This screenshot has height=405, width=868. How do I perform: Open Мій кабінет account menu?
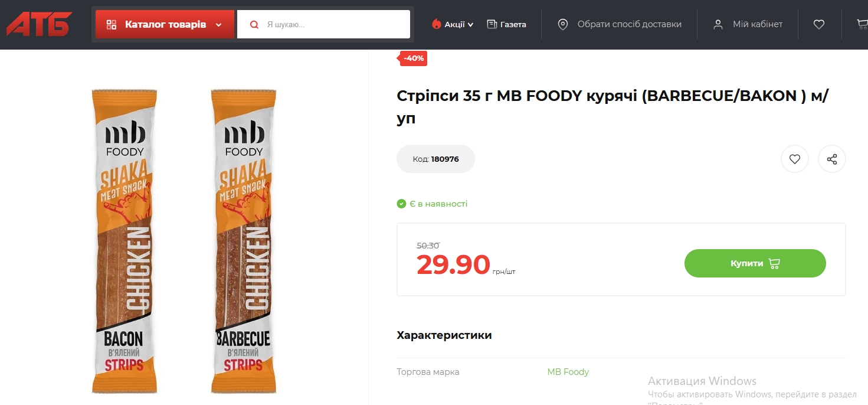point(757,24)
